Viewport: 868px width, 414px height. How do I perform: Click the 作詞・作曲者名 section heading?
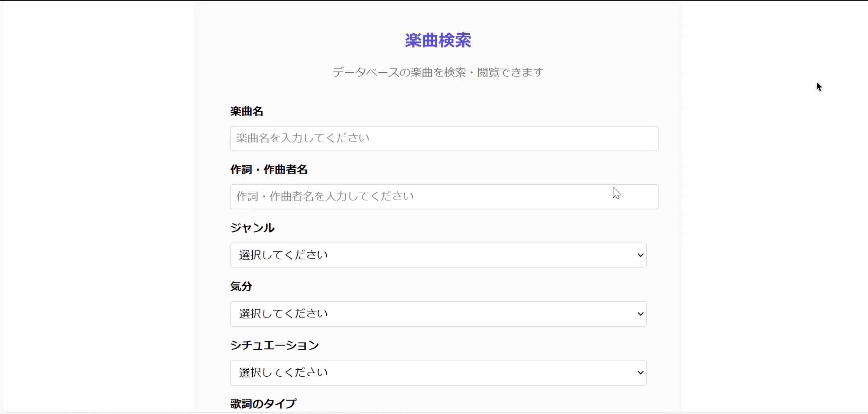point(269,170)
